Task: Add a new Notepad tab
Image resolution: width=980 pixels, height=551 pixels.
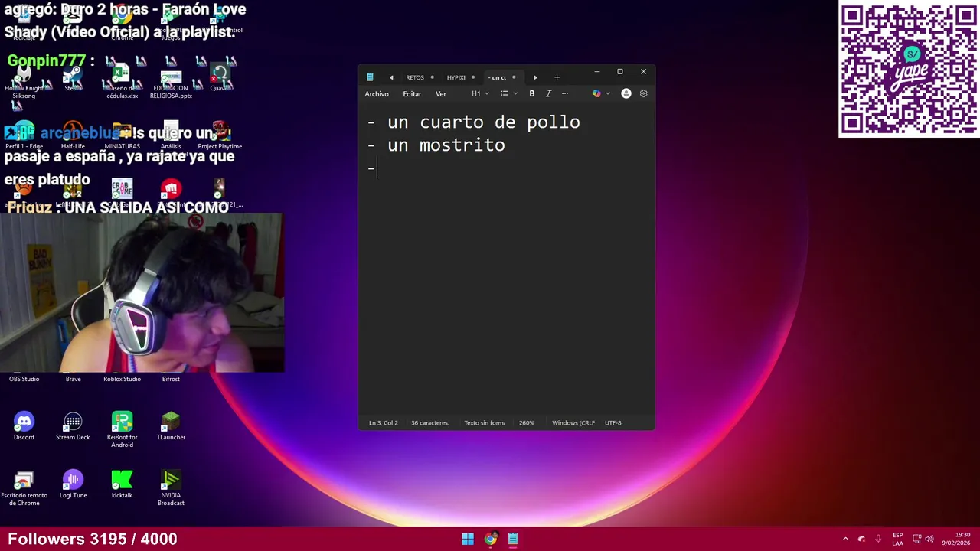Action: click(557, 77)
